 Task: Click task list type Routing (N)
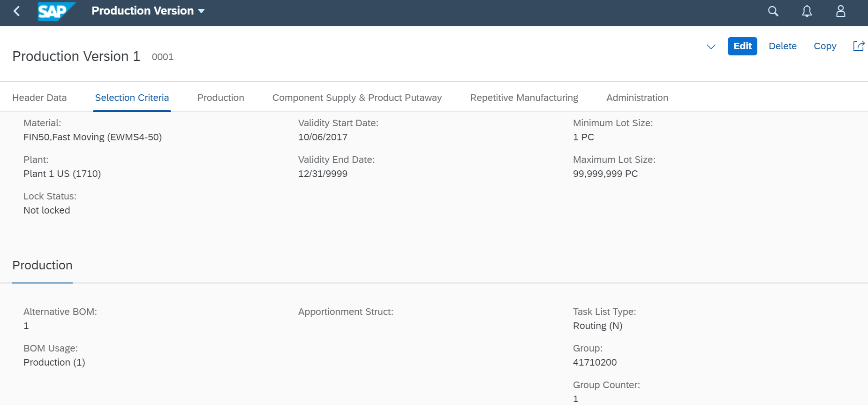(x=597, y=326)
